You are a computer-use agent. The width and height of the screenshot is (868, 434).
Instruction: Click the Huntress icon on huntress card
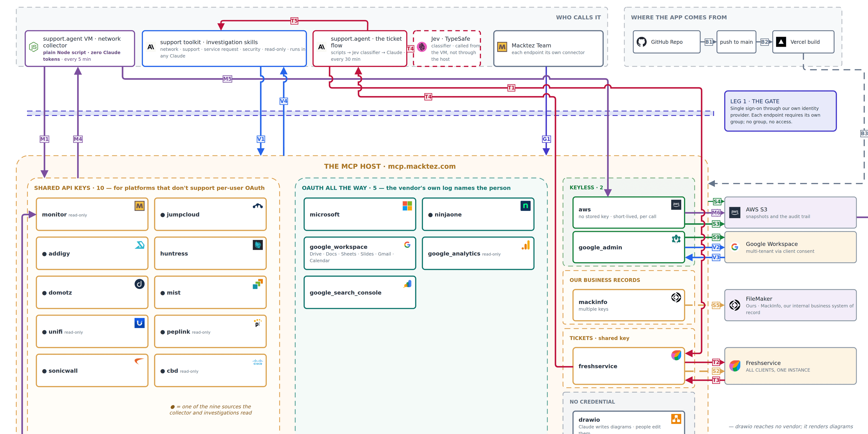[258, 245]
